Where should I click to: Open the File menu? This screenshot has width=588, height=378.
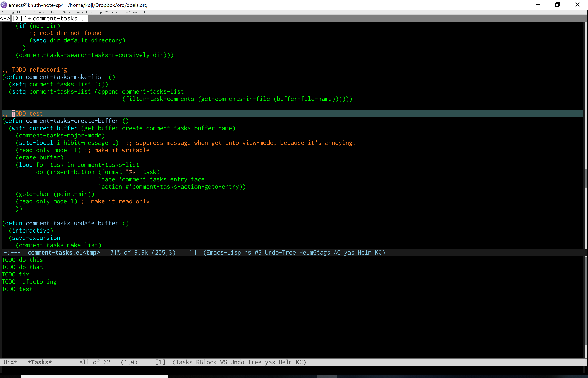click(19, 12)
